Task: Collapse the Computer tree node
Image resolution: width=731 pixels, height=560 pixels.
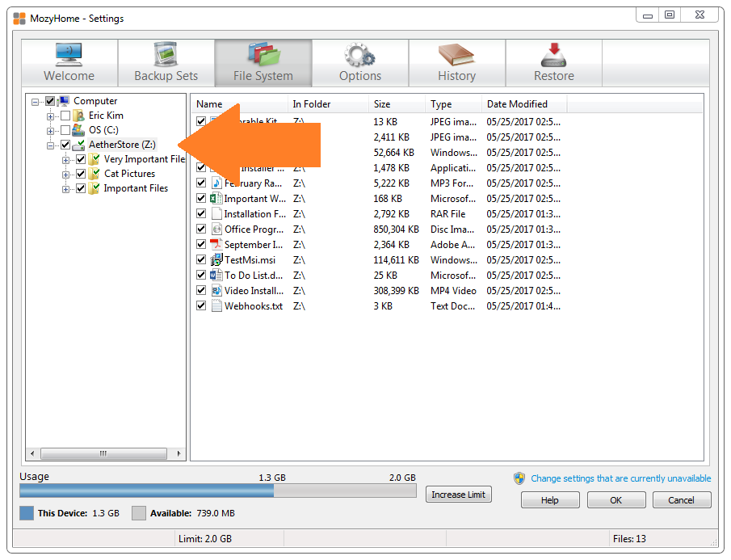Action: tap(35, 102)
